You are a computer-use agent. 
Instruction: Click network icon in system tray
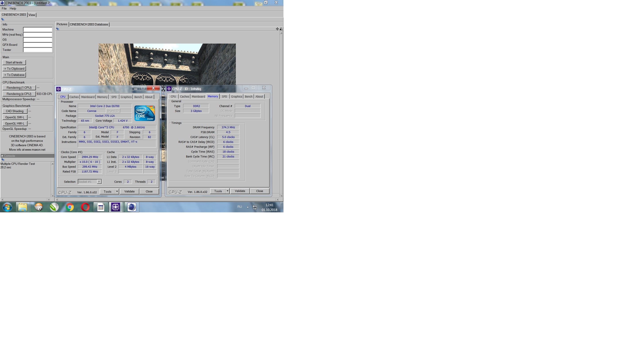coord(255,207)
